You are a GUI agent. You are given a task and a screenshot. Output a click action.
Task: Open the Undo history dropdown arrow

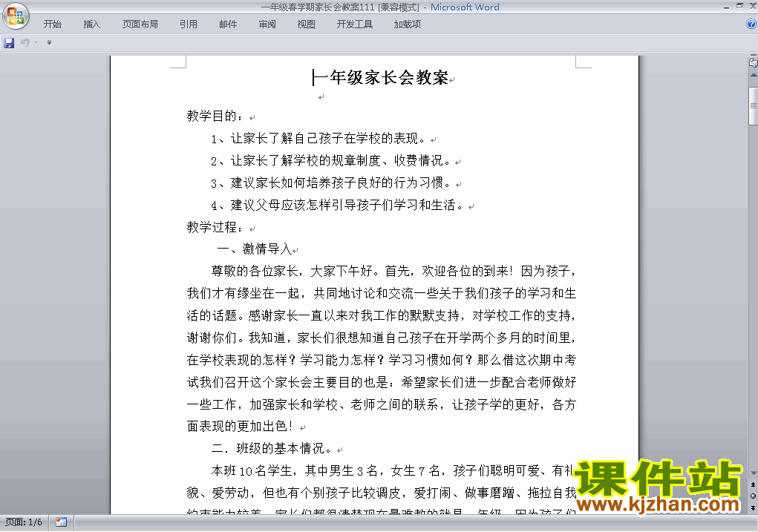36,43
